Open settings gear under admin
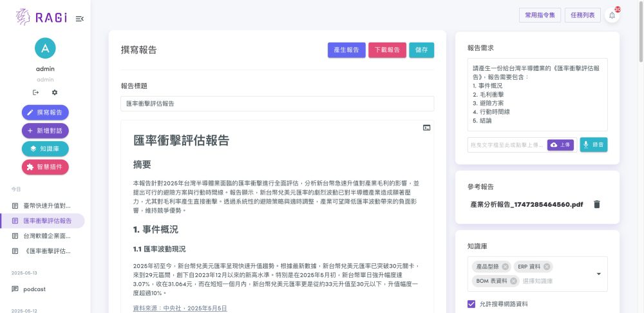The width and height of the screenshot is (644, 313). (55, 93)
